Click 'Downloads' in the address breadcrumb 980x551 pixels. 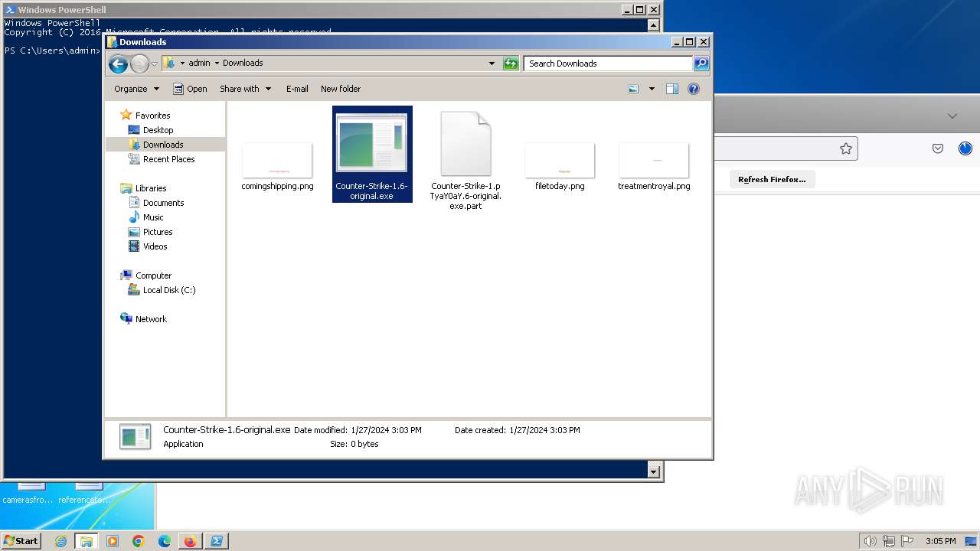point(243,63)
